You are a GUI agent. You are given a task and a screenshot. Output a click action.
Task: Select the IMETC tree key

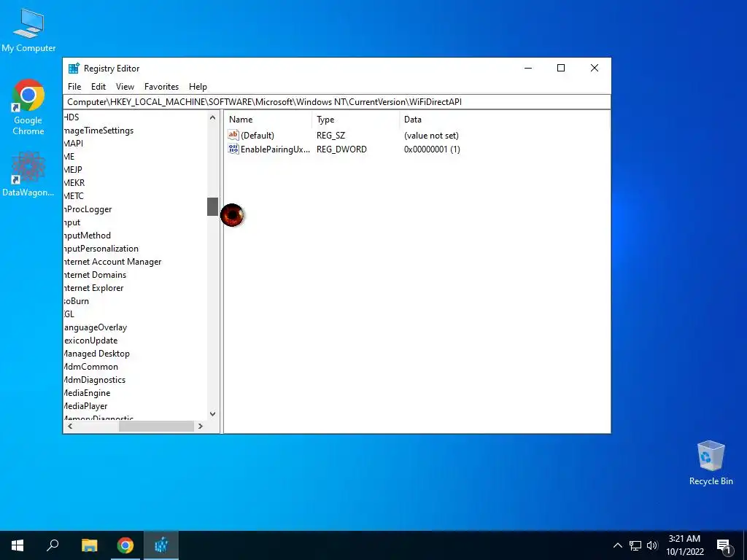pos(74,195)
